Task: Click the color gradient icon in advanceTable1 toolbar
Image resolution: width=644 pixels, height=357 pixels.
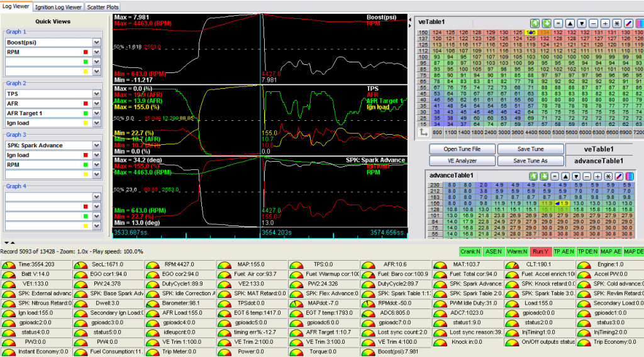Action: 629,176
